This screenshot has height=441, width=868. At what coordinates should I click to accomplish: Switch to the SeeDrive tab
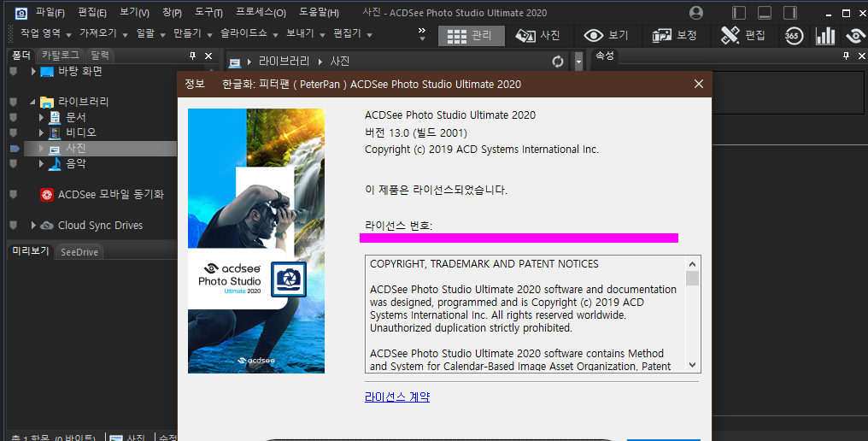(79, 252)
